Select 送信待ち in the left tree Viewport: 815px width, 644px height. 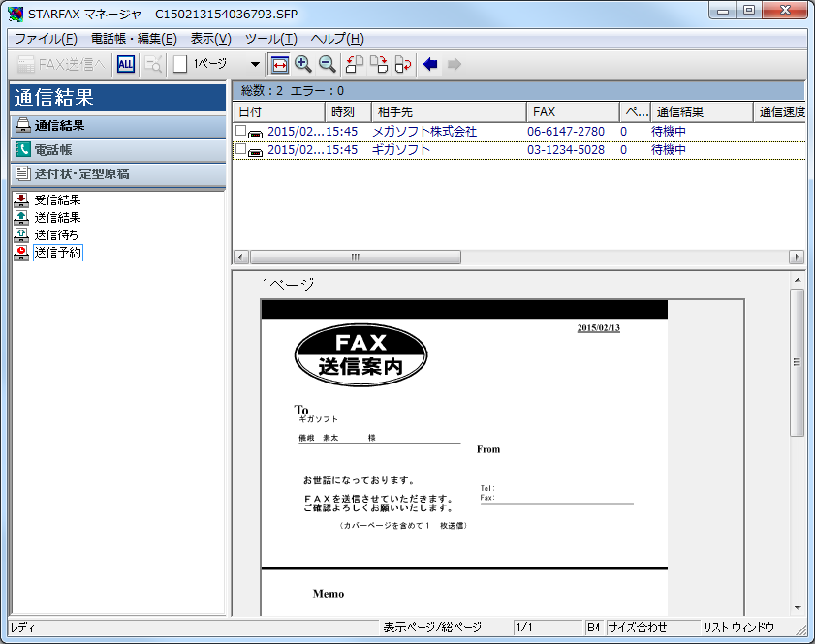56,235
